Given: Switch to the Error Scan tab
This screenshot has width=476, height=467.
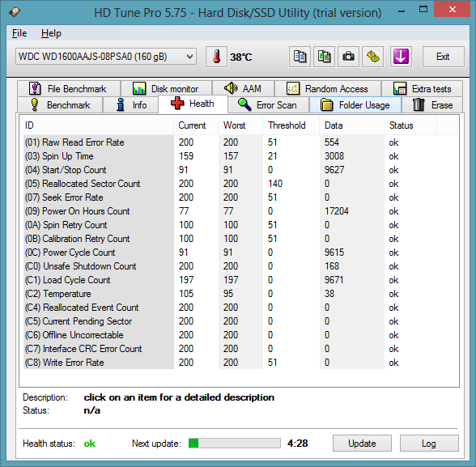Looking at the screenshot, I should pyautogui.click(x=268, y=105).
